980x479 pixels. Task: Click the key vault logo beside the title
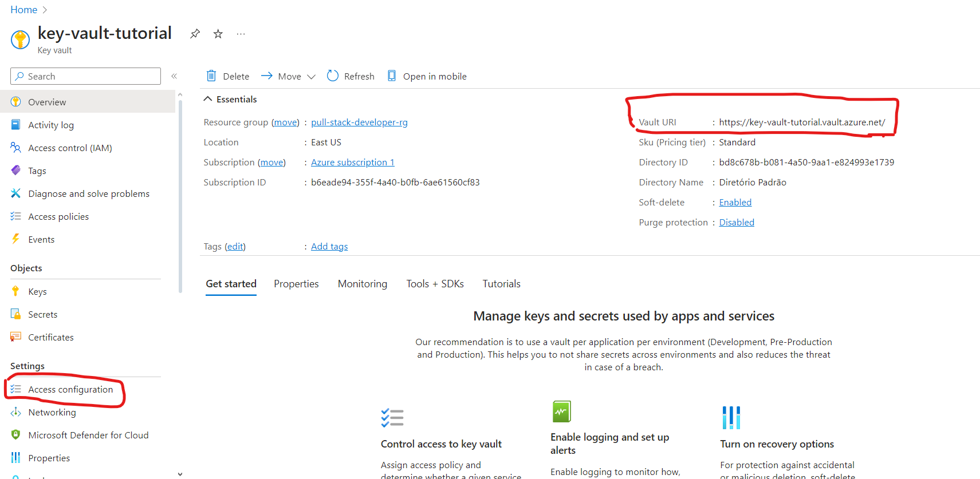(x=20, y=39)
